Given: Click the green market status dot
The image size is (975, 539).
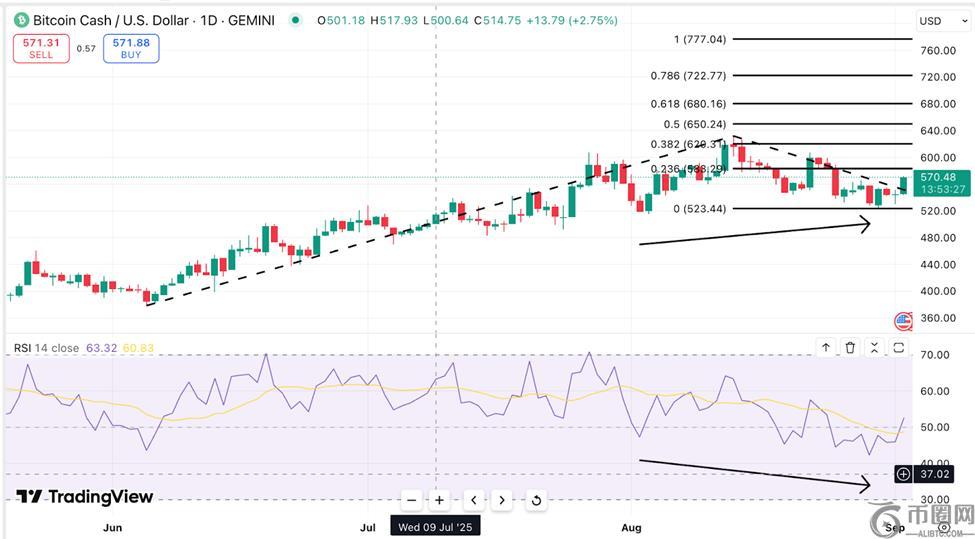Looking at the screenshot, I should 295,20.
